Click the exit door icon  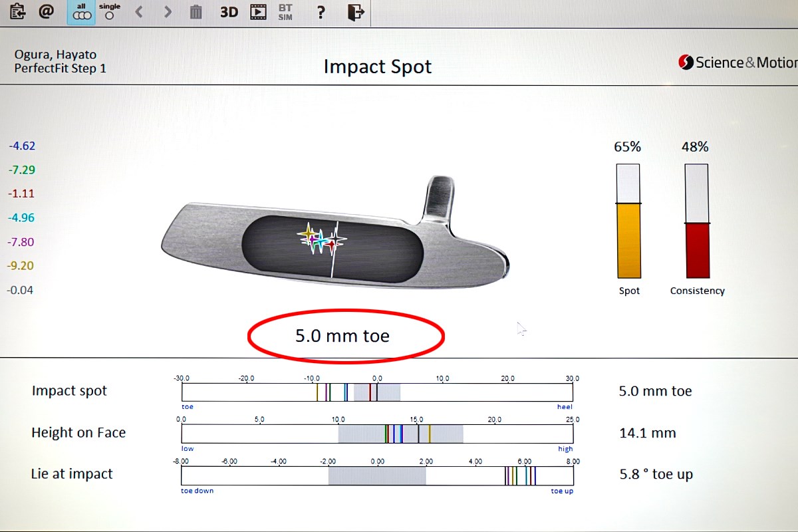(x=356, y=12)
